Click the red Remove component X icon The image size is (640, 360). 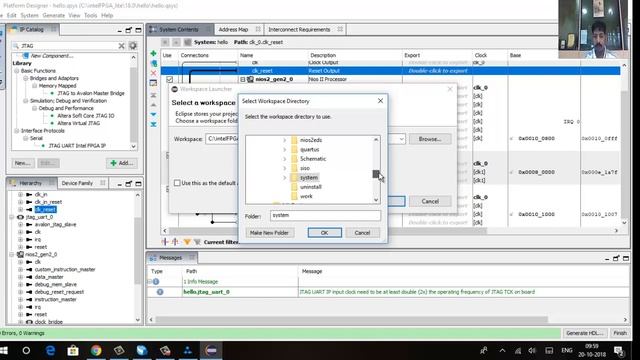tap(153, 73)
